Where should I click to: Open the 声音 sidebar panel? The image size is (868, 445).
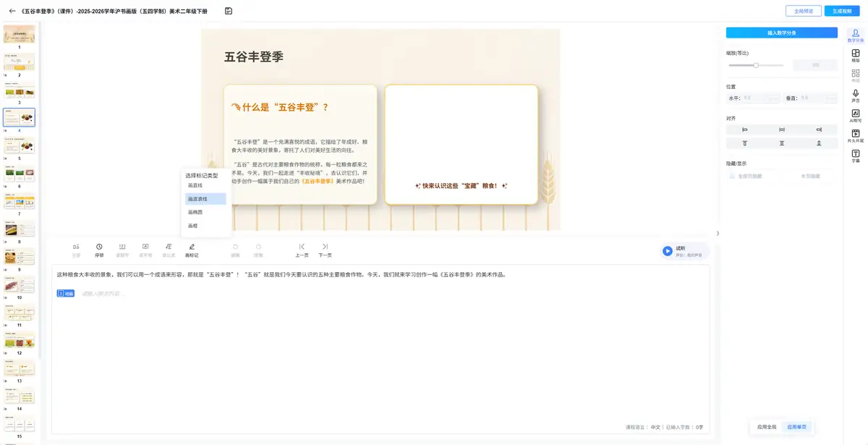click(x=856, y=96)
